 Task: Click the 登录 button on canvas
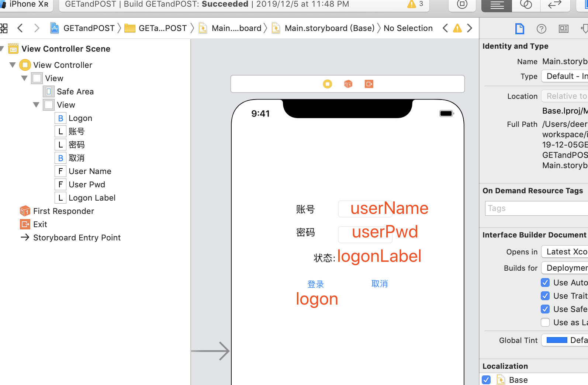(316, 284)
